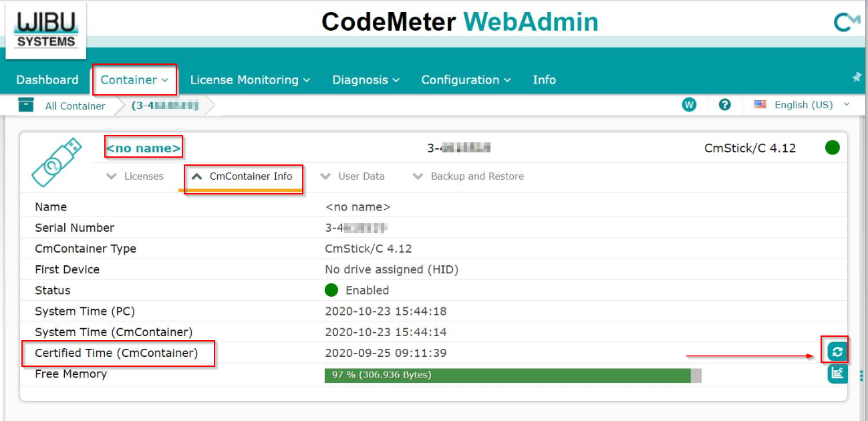The width and height of the screenshot is (868, 421).
Task: Open the Container dropdown menu
Action: pyautogui.click(x=134, y=80)
